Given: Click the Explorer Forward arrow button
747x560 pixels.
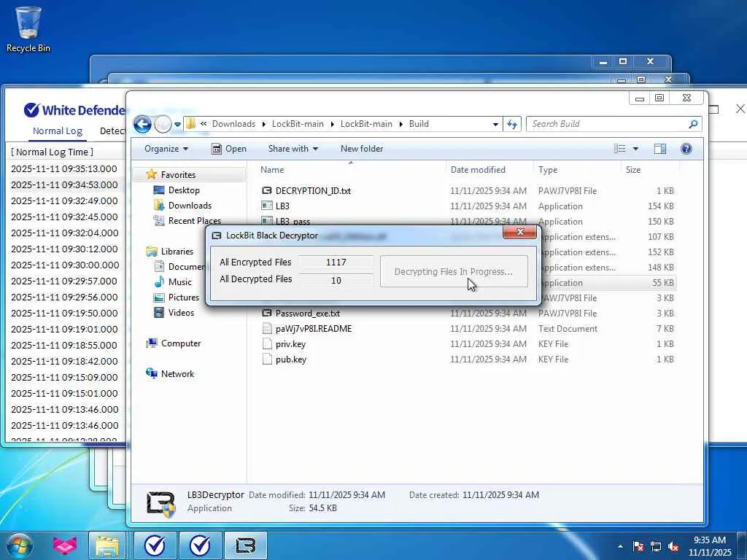Looking at the screenshot, I should pos(163,124).
